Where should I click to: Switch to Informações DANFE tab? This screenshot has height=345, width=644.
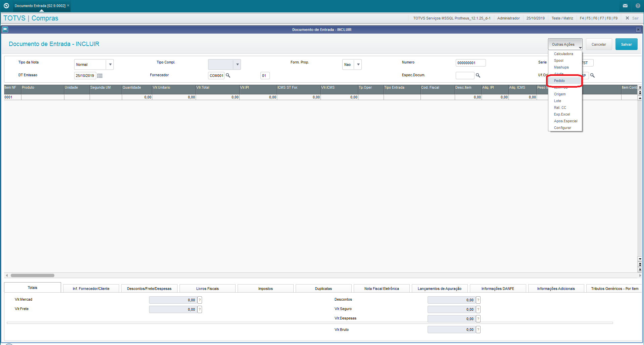pos(498,289)
